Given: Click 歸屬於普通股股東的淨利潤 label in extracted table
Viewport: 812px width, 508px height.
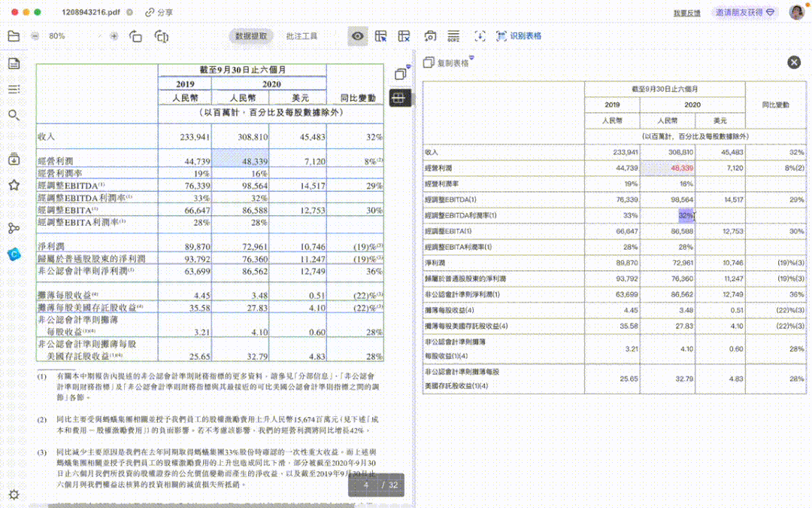Looking at the screenshot, I should click(465, 279).
